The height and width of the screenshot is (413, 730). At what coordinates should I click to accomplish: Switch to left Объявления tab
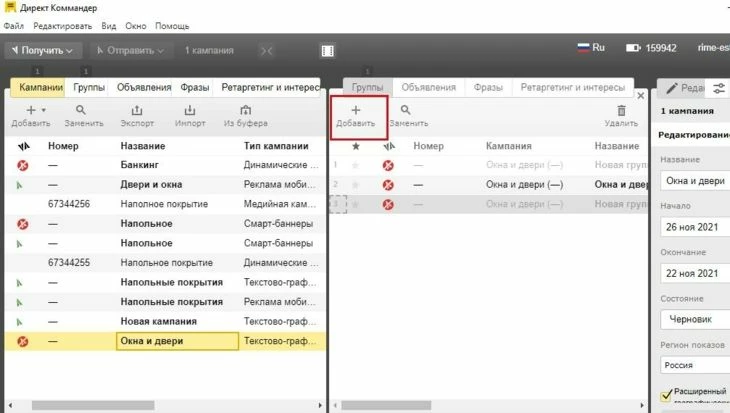[x=144, y=87]
